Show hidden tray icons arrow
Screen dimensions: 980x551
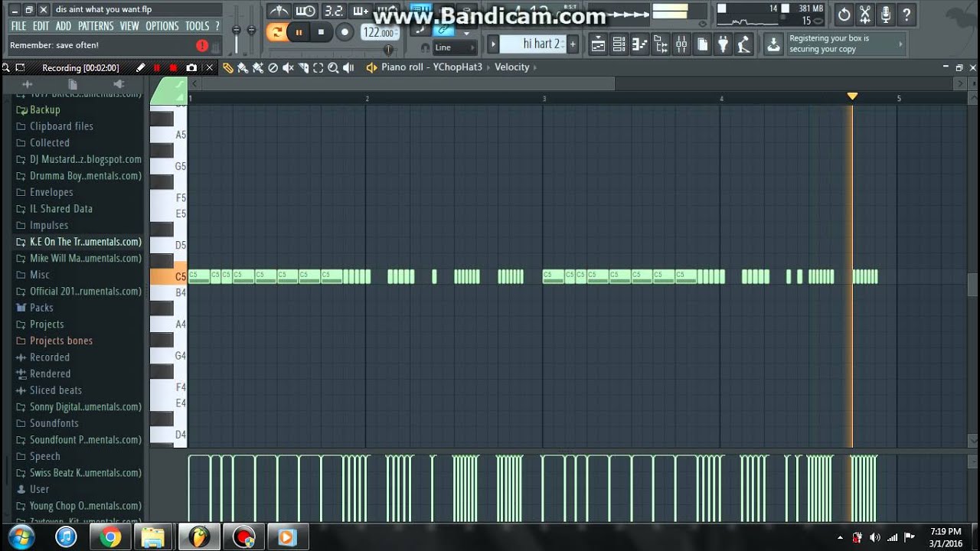(x=840, y=537)
